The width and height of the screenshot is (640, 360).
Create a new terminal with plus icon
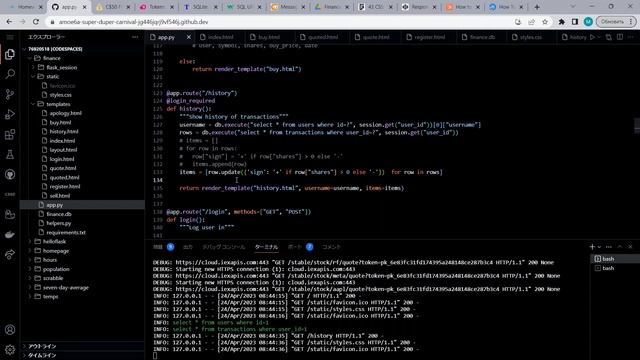pos(592,247)
